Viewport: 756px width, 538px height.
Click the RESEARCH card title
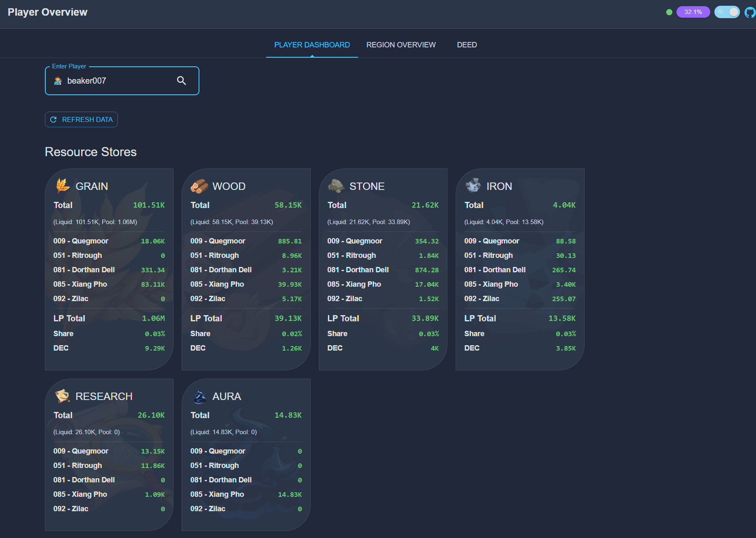click(104, 396)
